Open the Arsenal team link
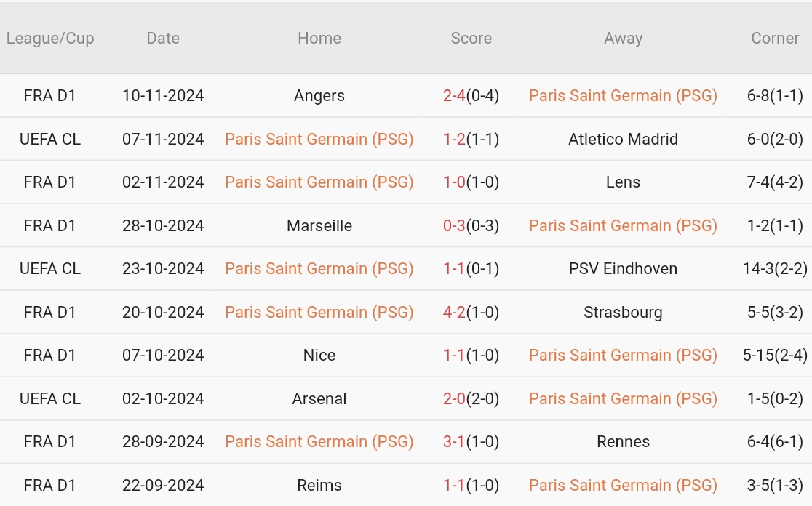 [x=319, y=398]
